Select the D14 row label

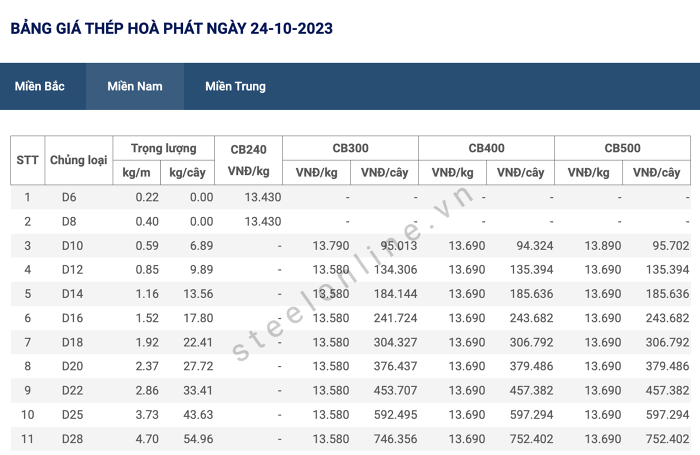[x=72, y=294]
